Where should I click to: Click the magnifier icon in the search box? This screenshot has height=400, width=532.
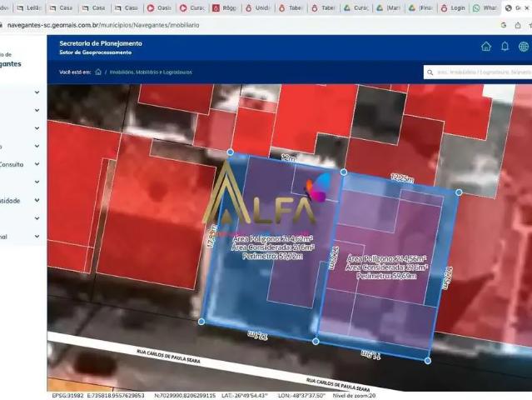tap(430, 72)
